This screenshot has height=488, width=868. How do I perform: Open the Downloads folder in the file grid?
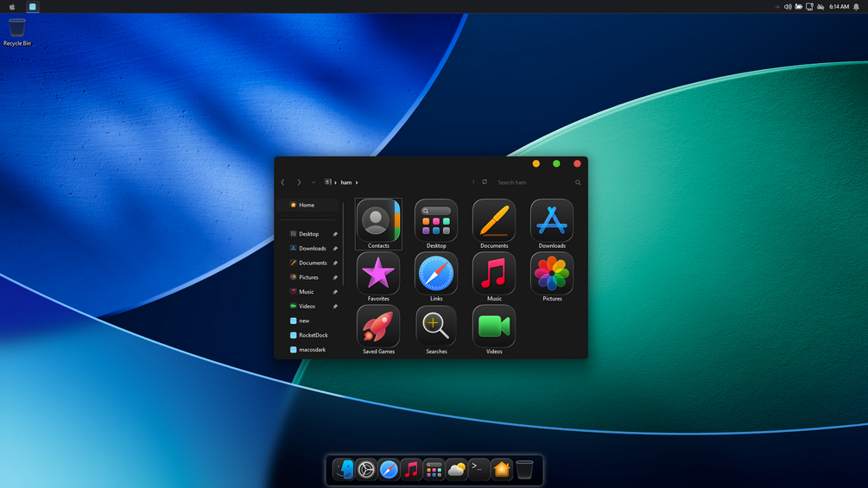(x=552, y=224)
